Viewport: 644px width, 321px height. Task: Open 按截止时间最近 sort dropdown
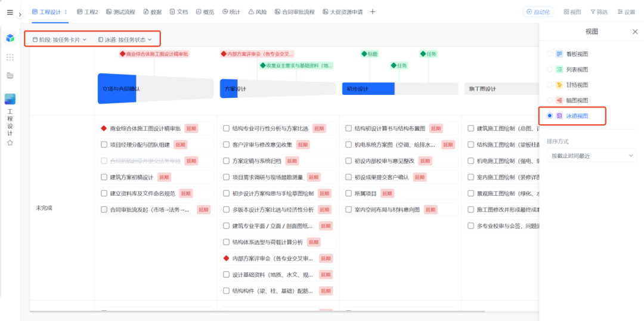[x=592, y=156]
